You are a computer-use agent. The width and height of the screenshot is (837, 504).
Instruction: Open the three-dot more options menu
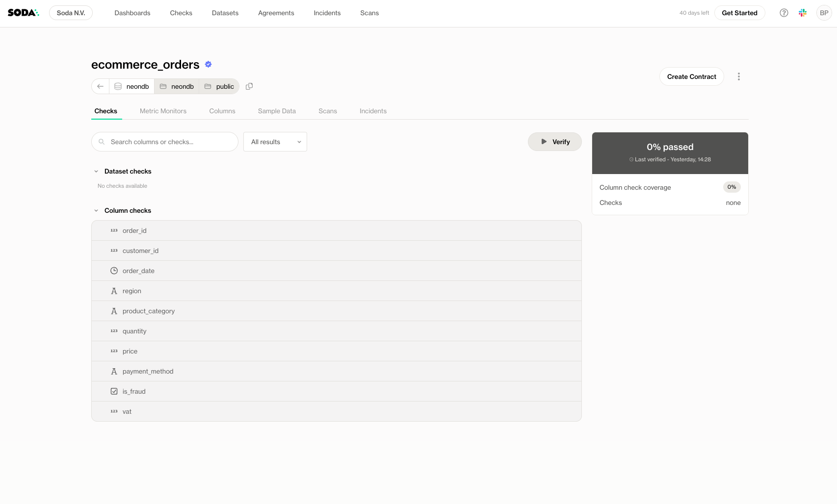[x=738, y=76]
